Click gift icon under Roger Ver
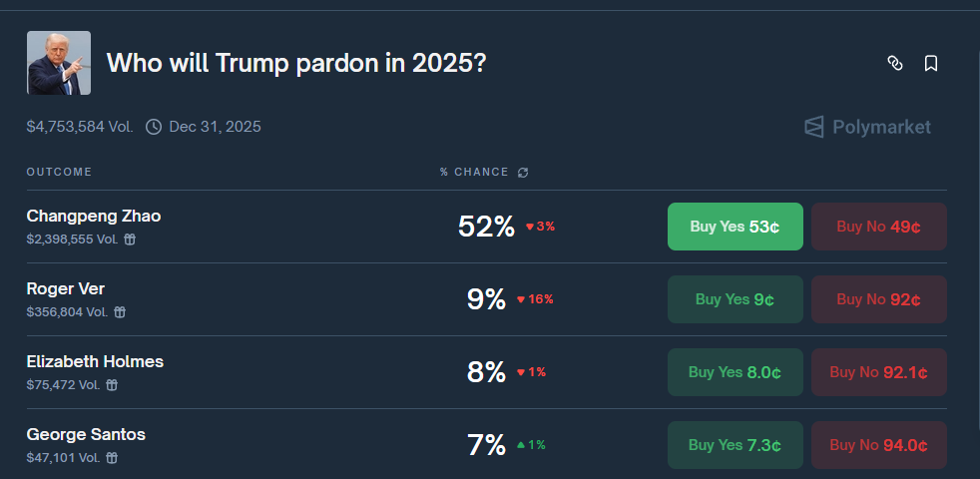This screenshot has height=479, width=980. [x=120, y=312]
